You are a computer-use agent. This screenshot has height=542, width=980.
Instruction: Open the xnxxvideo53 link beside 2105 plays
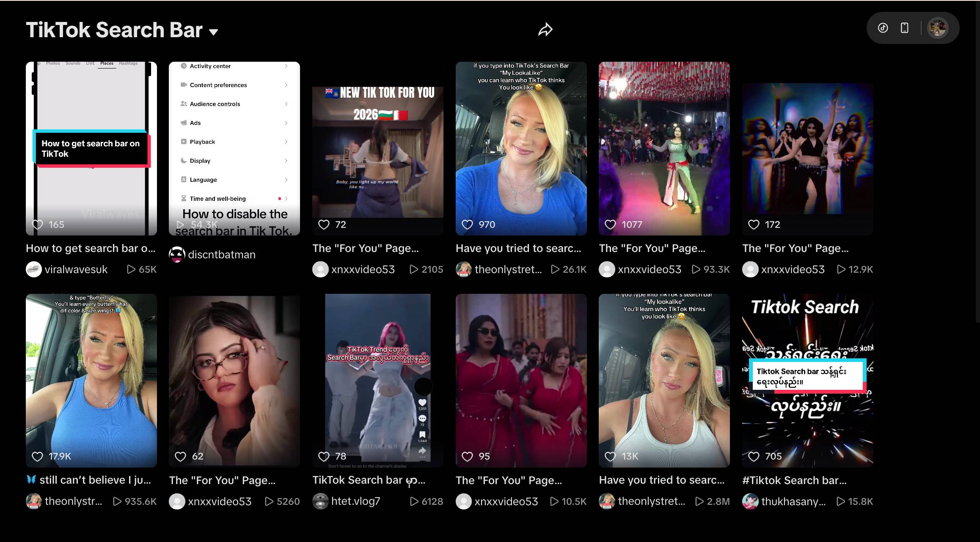point(363,269)
